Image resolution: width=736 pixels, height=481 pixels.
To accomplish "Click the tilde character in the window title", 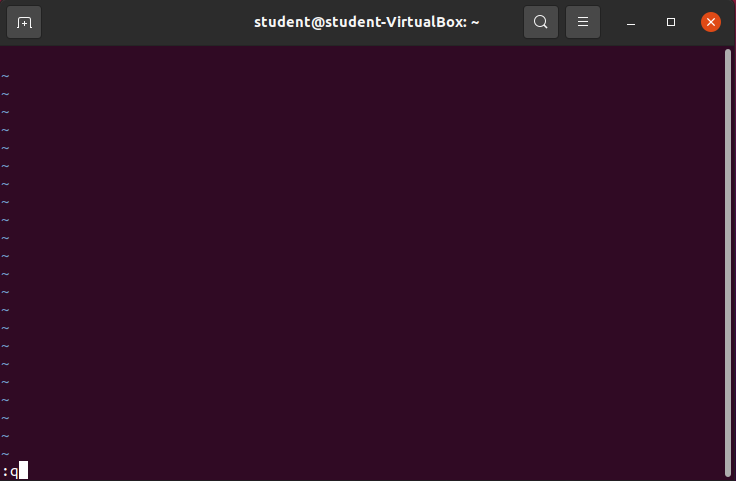I will tap(475, 22).
